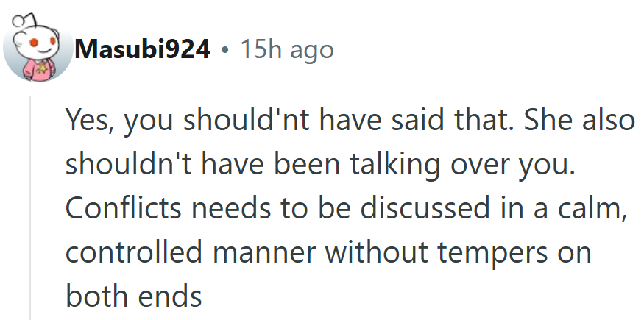Click the dot separator before the timestamp
This screenshot has height=320, width=644.
[224, 50]
